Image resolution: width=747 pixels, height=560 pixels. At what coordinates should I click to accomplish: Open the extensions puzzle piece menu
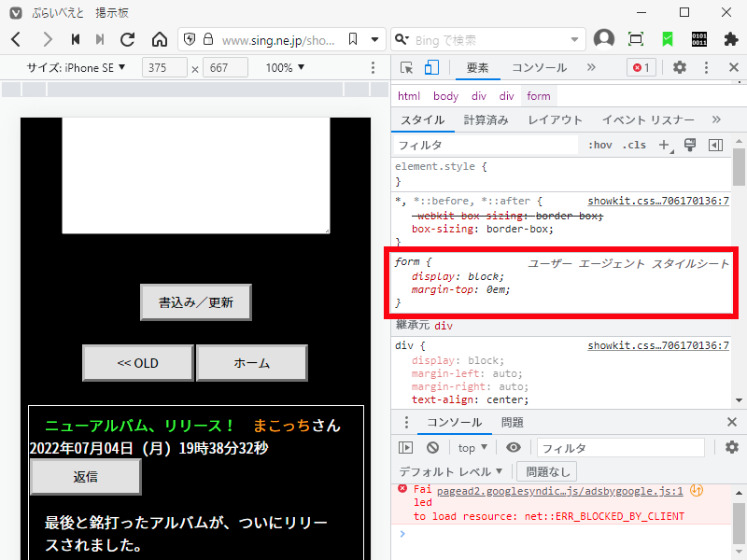(731, 39)
